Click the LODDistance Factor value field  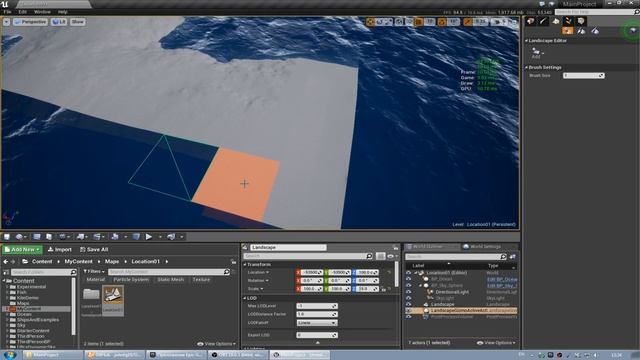(x=317, y=314)
